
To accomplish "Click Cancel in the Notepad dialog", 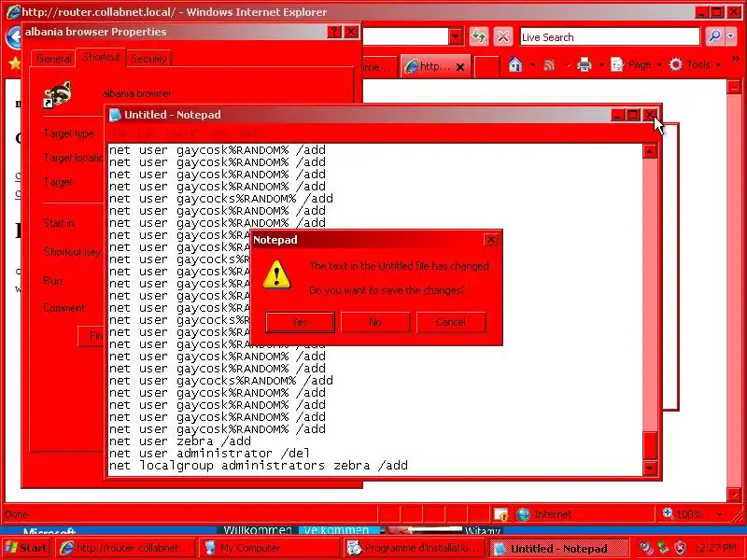I will pos(451,322).
